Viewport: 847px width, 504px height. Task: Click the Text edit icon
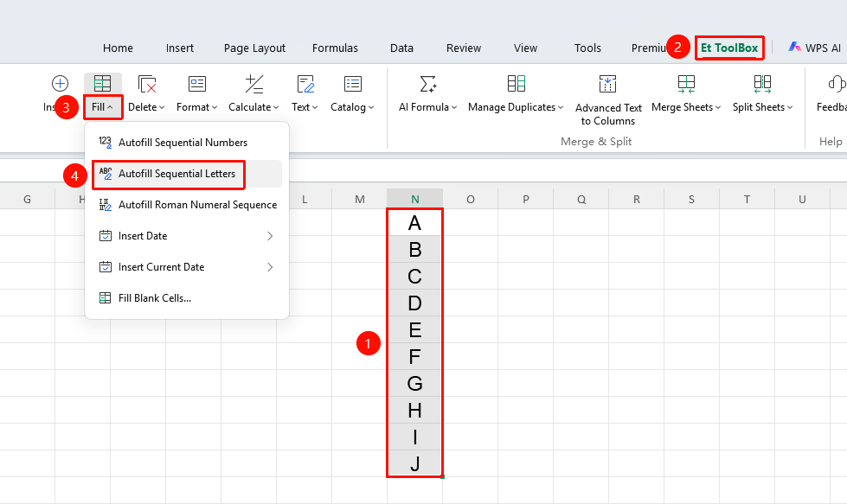pyautogui.click(x=305, y=84)
